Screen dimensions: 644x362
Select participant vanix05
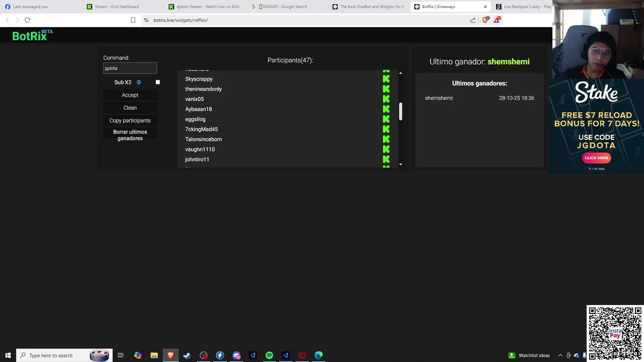coord(194,99)
